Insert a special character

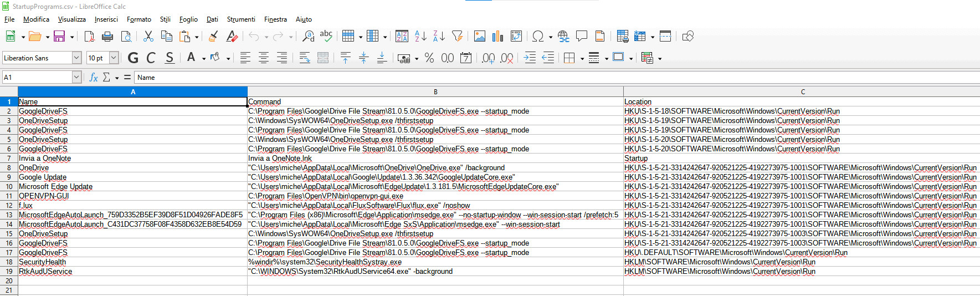(x=537, y=37)
